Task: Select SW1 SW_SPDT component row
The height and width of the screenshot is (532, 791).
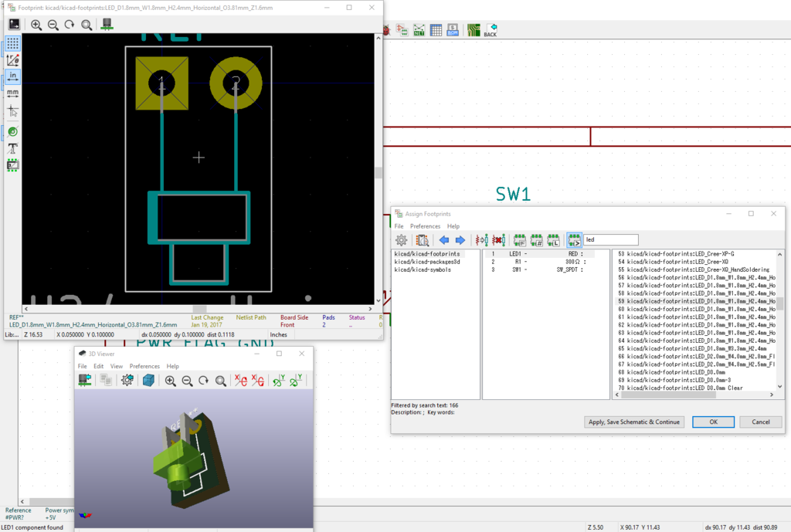Action: click(540, 269)
